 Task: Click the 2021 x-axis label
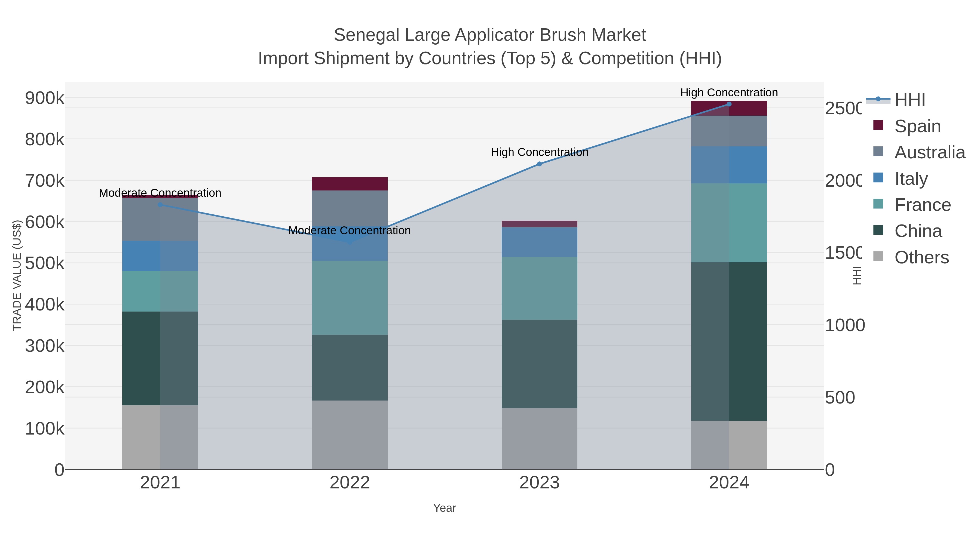(160, 483)
